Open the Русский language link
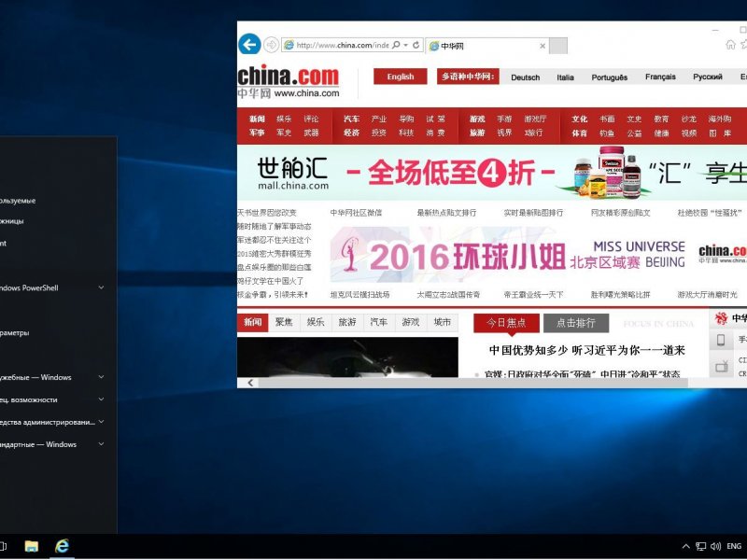 (708, 77)
